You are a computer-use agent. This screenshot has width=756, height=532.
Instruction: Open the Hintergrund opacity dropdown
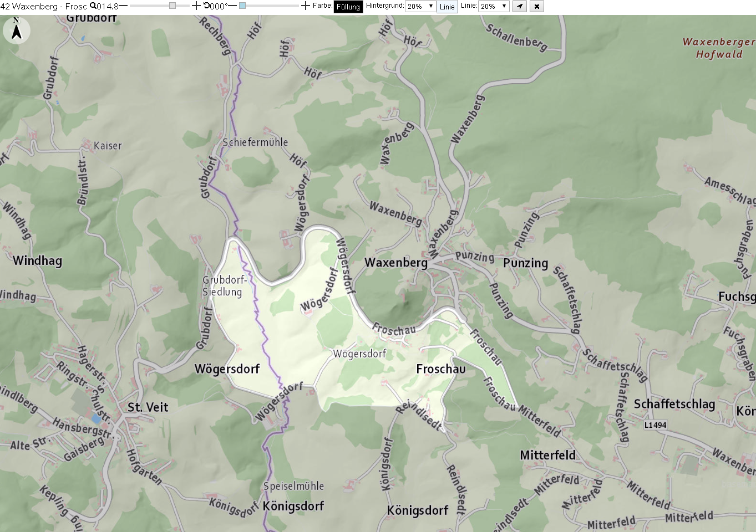tap(420, 7)
